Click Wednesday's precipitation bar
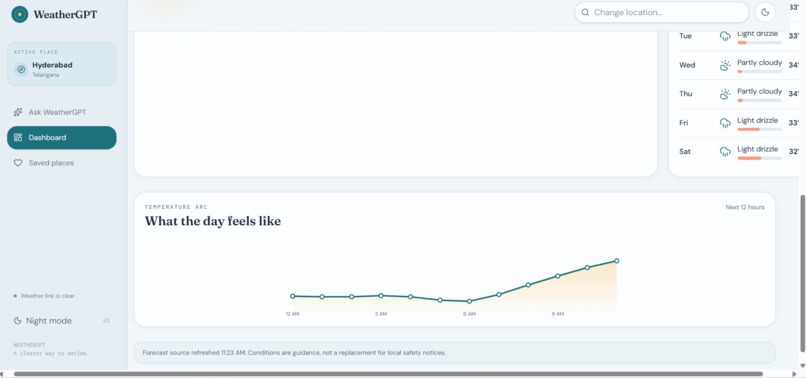806x378 pixels. click(x=760, y=71)
